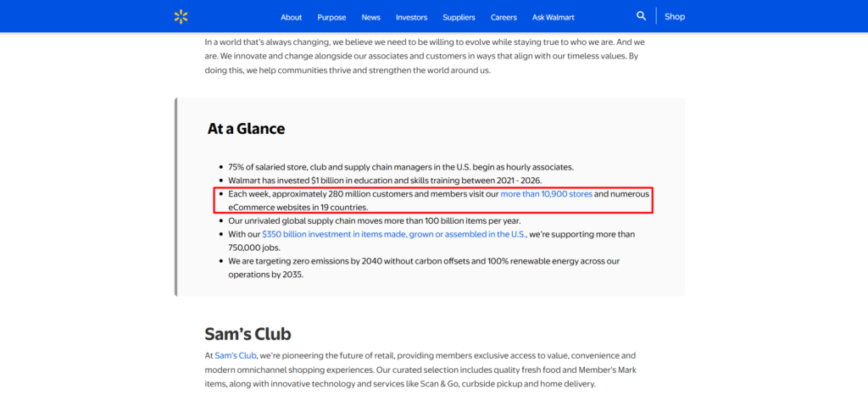The width and height of the screenshot is (868, 401).
Task: Open the '$350 billion investment' link
Action: (395, 234)
